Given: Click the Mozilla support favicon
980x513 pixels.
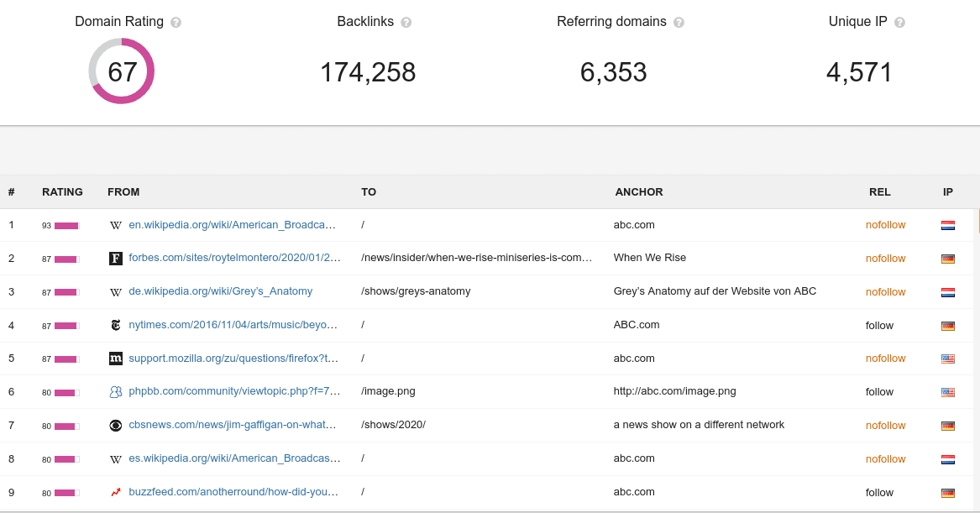Looking at the screenshot, I should (x=116, y=358).
